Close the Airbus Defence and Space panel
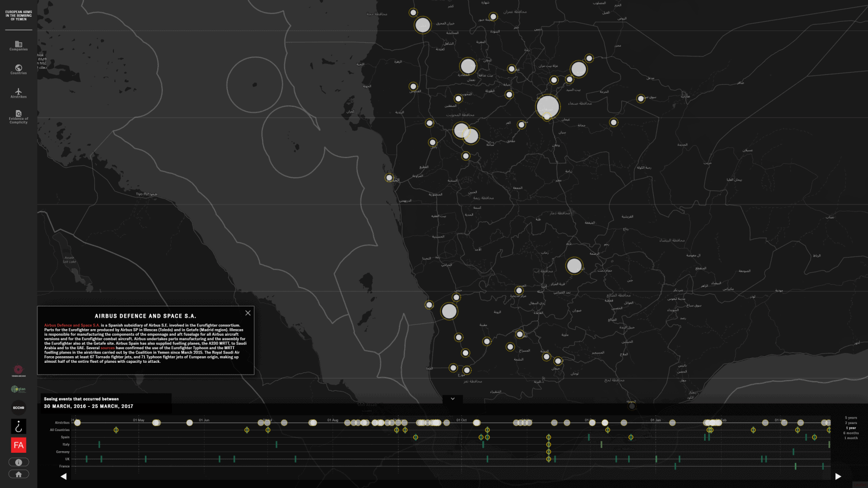 click(x=248, y=313)
